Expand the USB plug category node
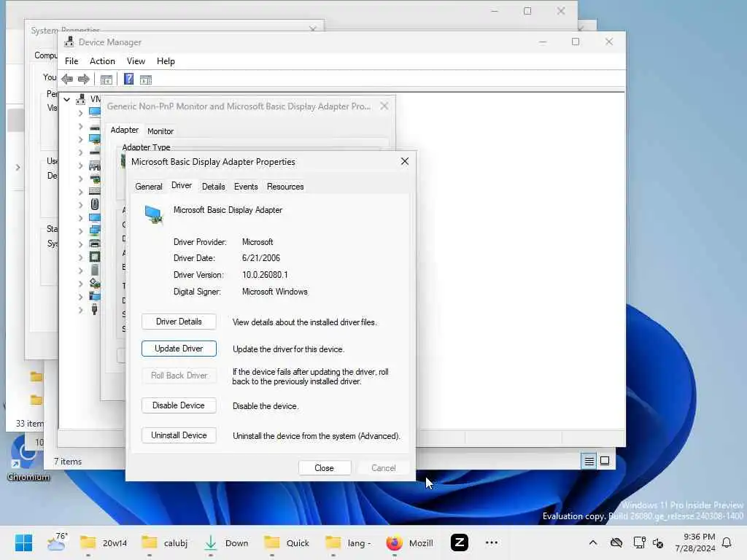The width and height of the screenshot is (747, 560). pyautogui.click(x=80, y=310)
